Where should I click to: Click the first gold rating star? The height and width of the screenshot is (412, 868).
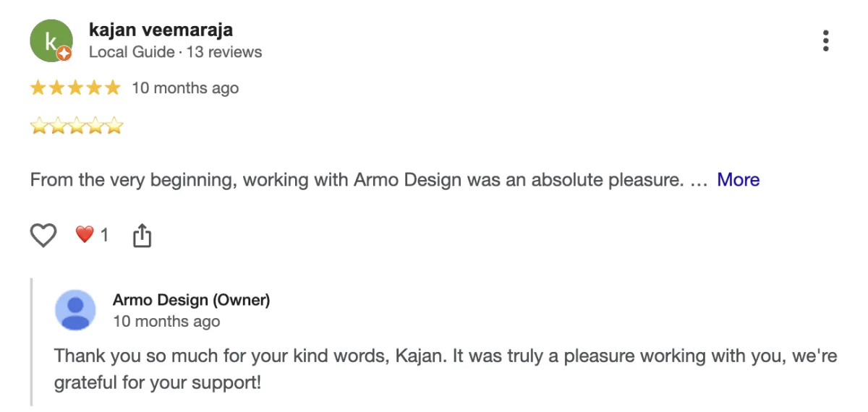[x=37, y=88]
